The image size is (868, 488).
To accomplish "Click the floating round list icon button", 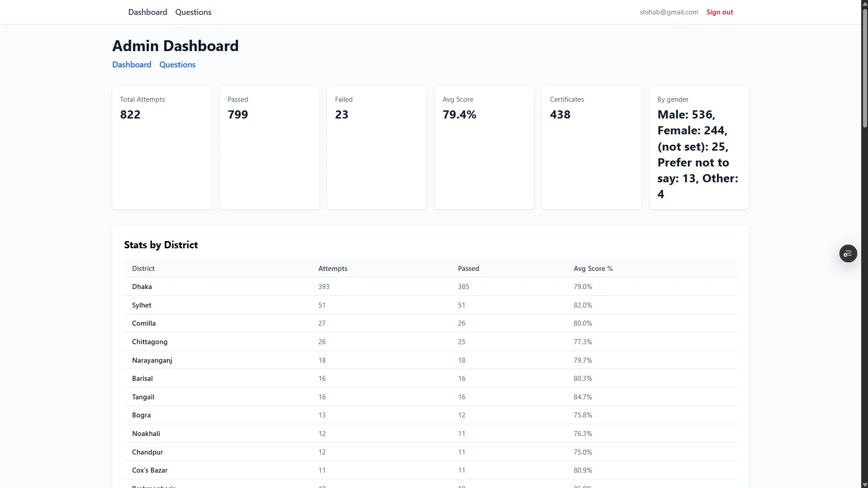I will (x=848, y=254).
